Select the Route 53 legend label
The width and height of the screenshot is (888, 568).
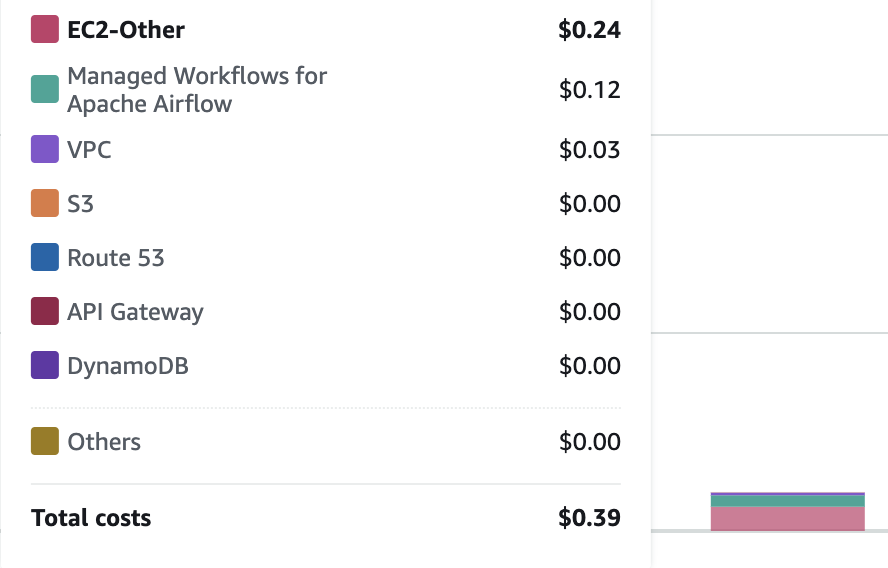coord(116,258)
